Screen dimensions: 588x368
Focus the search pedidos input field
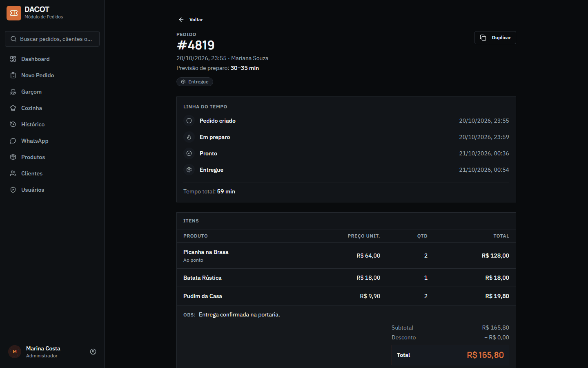click(52, 39)
